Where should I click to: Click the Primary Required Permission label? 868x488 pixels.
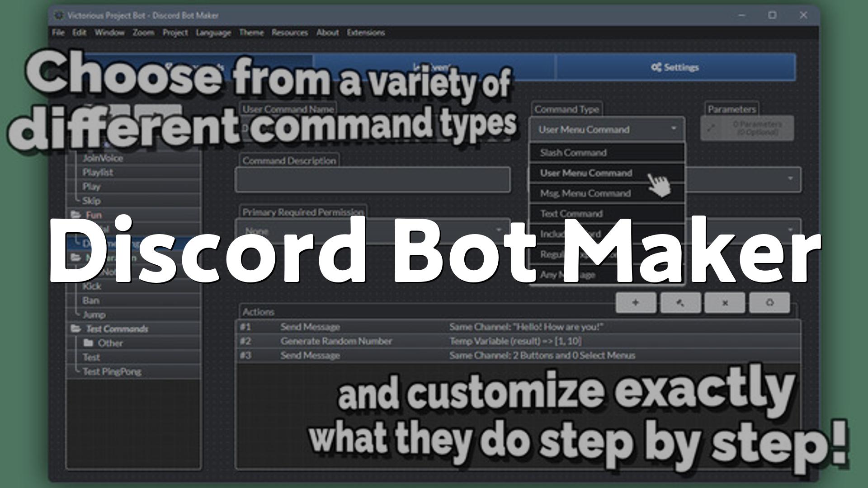303,212
